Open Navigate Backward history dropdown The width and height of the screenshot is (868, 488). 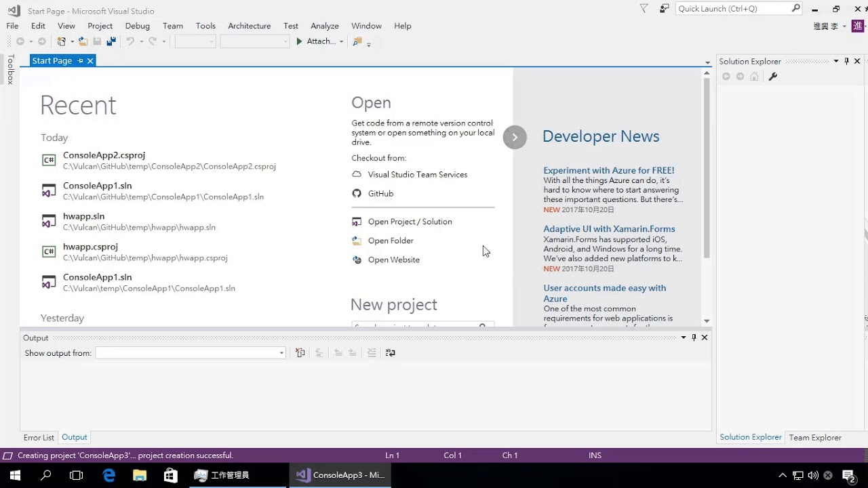(31, 41)
